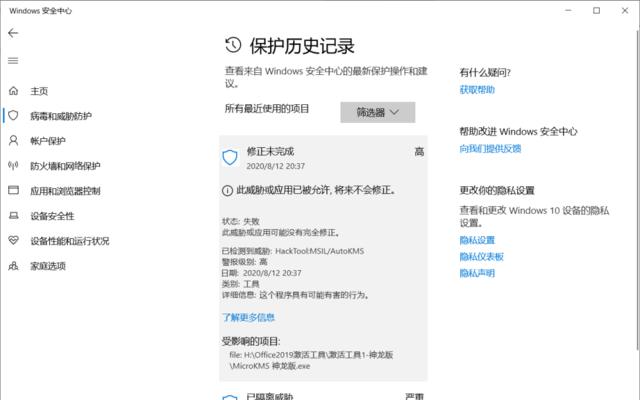Screen dimensions: 640x400
Task: Click the 警报级别: 高 line
Action: pos(245,262)
